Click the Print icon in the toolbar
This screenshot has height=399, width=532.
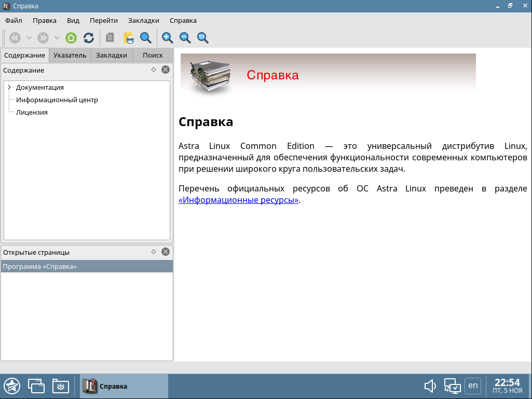coord(128,38)
